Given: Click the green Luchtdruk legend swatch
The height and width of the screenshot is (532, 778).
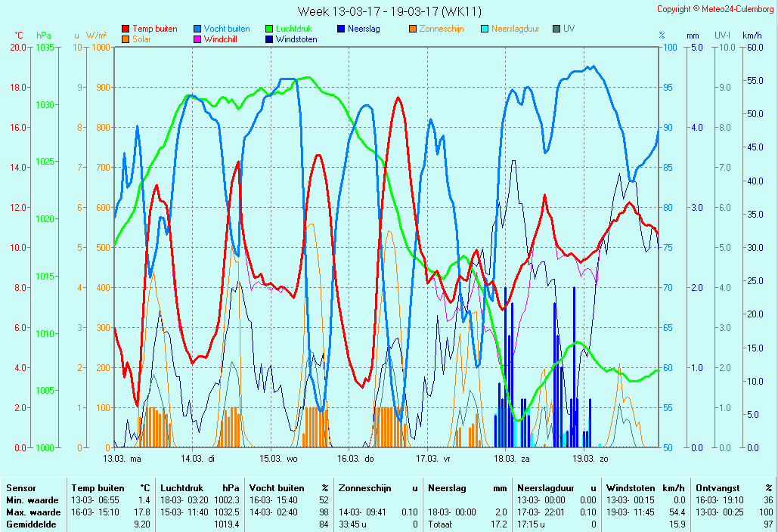Looking at the screenshot, I should tap(268, 29).
